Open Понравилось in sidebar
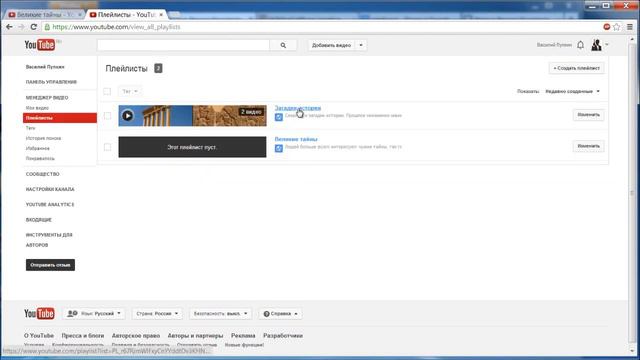Screen dimensions: 640x360 pyautogui.click(x=40, y=158)
